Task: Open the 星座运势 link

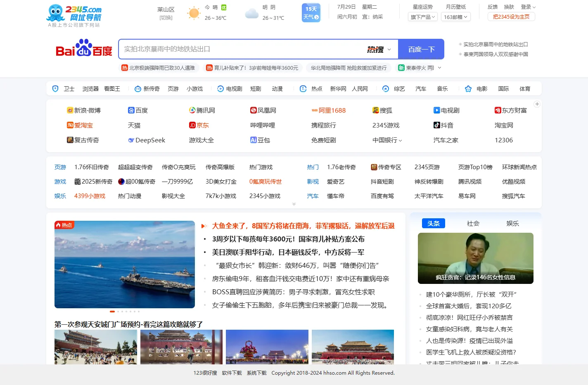Action: pos(423,7)
